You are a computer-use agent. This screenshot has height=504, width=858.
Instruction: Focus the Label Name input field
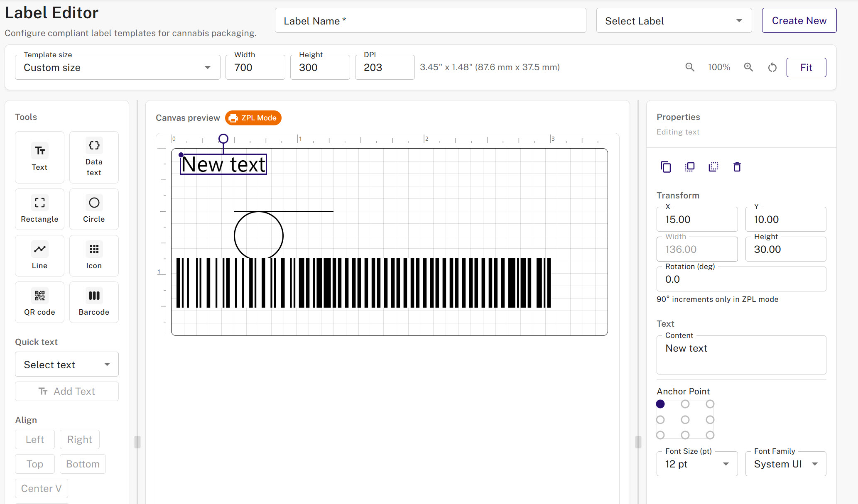(431, 21)
